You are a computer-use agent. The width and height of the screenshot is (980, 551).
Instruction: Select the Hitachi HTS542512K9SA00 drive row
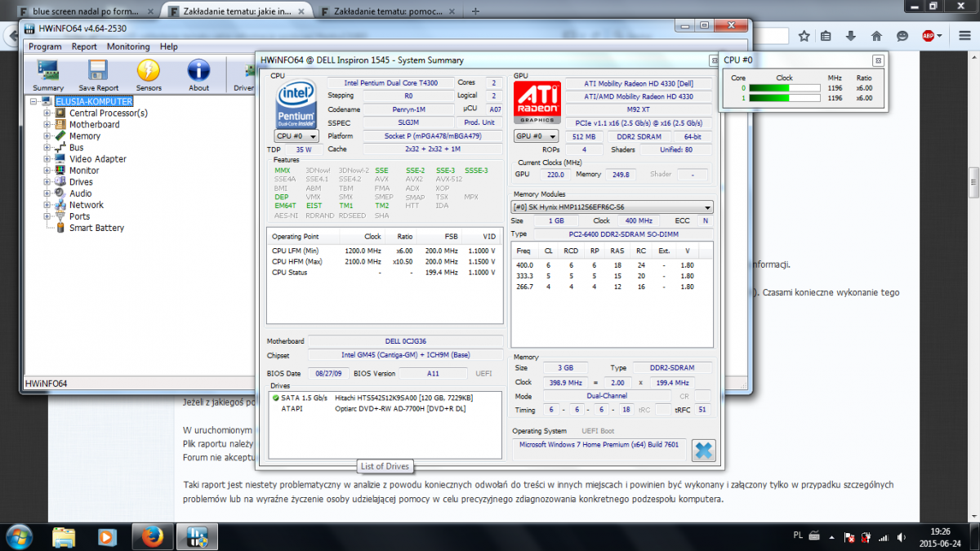tap(384, 398)
